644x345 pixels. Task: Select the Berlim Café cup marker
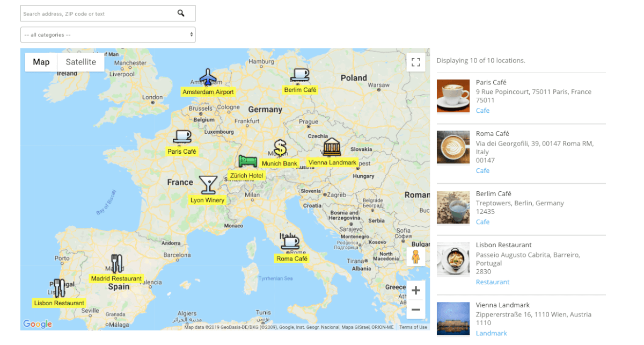[x=300, y=75]
